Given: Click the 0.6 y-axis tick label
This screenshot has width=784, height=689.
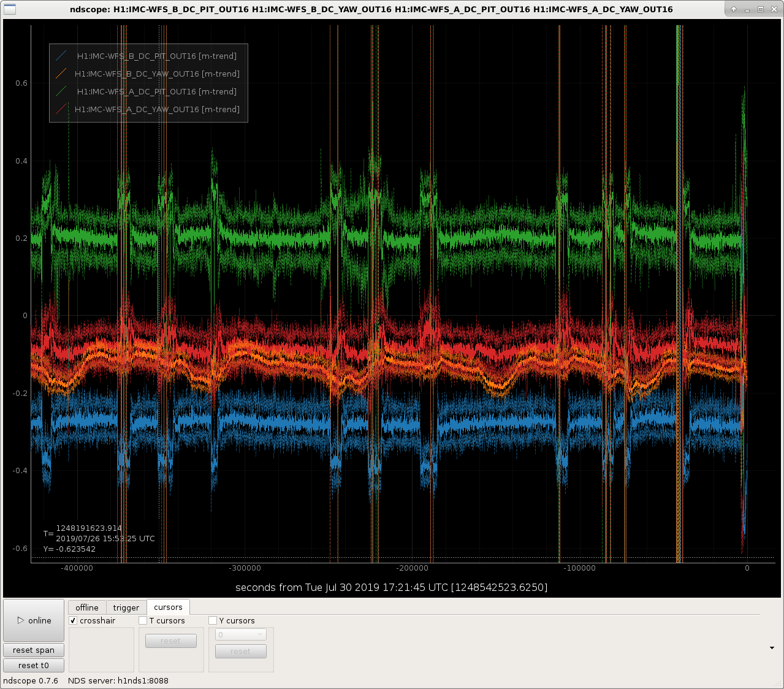Looking at the screenshot, I should tap(21, 83).
